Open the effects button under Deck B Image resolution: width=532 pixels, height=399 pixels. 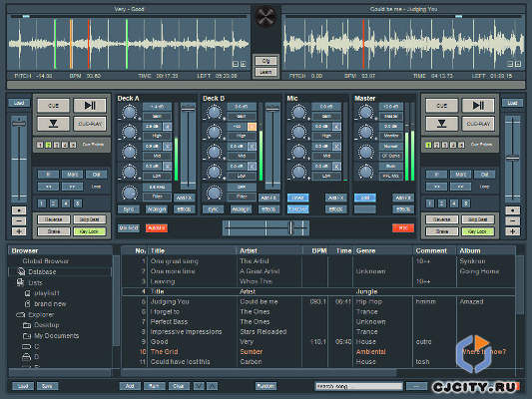tap(268, 209)
